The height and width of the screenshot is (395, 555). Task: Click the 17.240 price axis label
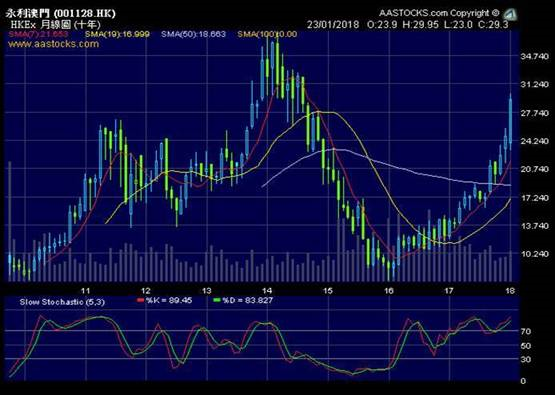[x=534, y=198]
